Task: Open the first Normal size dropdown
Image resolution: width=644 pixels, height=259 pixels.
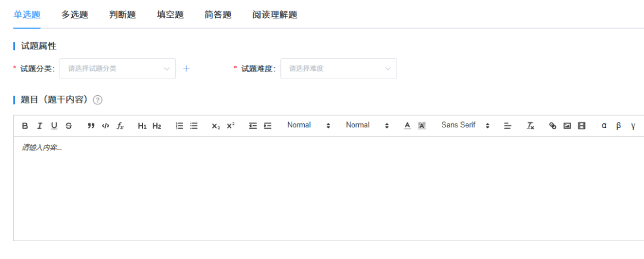Action: click(308, 126)
